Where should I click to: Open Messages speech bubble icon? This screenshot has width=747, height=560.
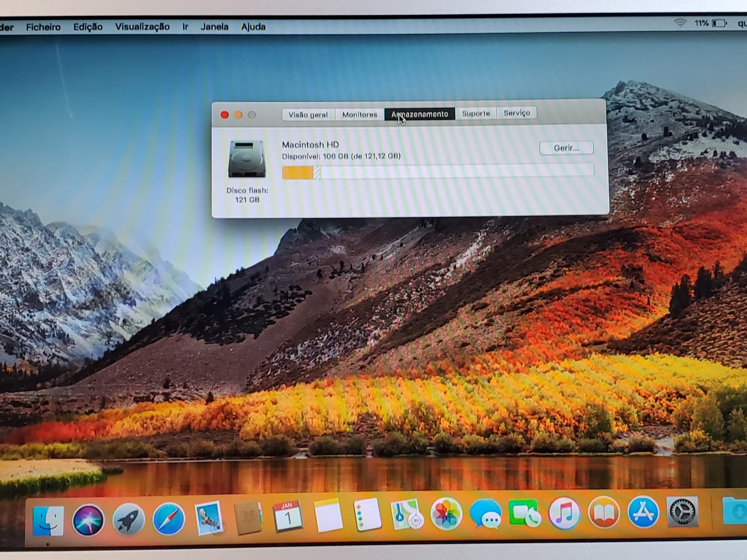coord(486,514)
